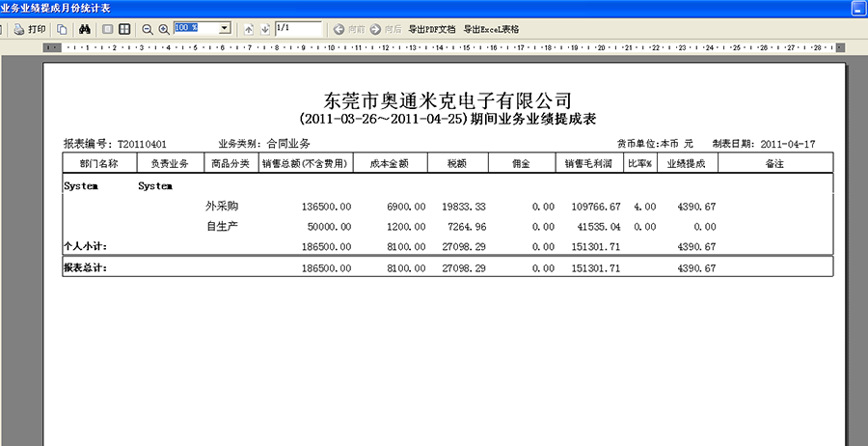The image size is (868, 446).
Task: Click the 6900.00 cost value
Action: (x=406, y=207)
